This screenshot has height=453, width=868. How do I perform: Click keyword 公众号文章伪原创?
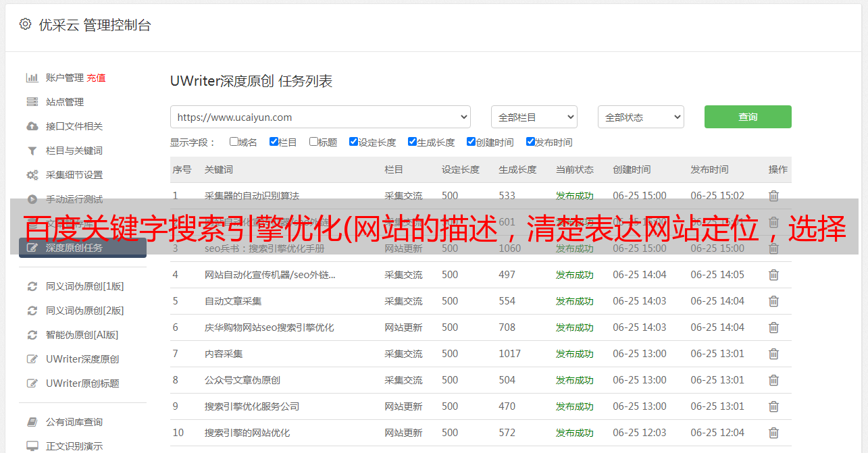coord(242,380)
